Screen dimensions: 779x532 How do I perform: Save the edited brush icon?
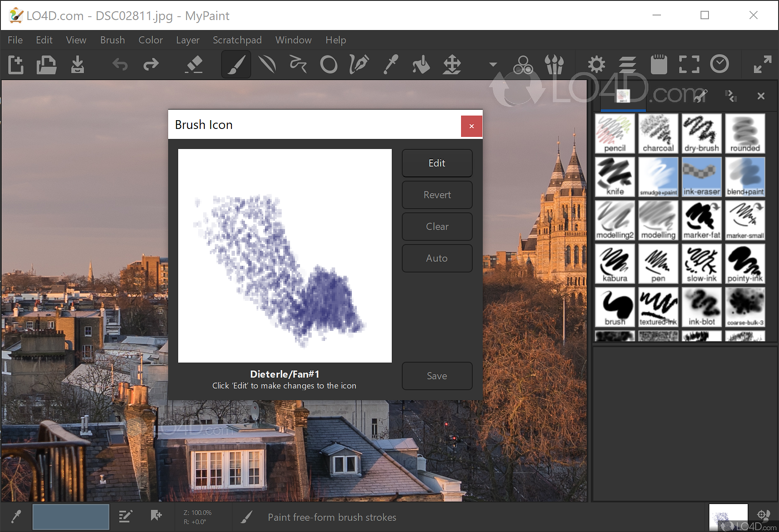click(437, 376)
